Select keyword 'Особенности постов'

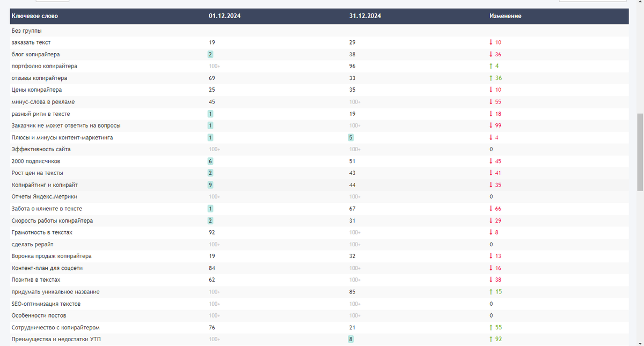(x=39, y=315)
